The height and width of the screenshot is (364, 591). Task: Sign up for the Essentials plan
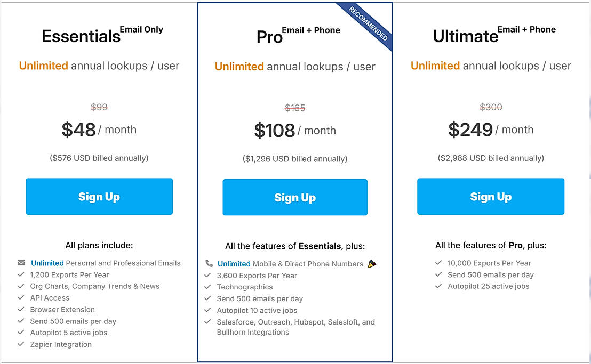click(99, 197)
